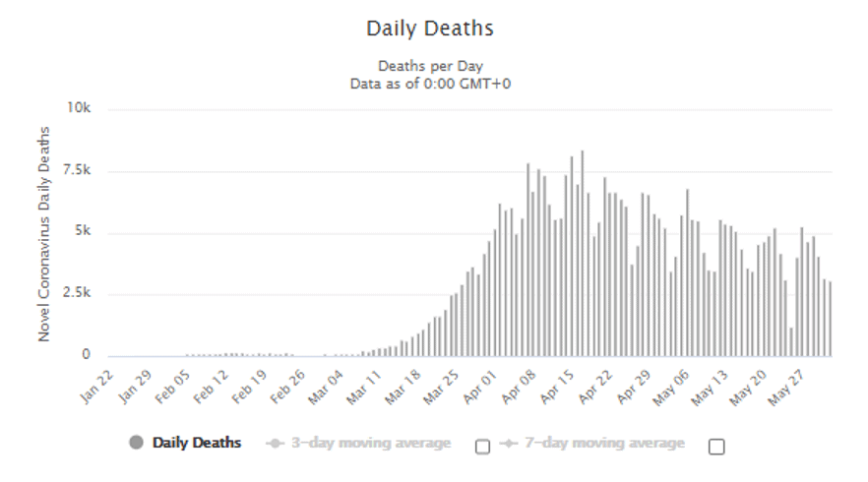Click the May 27 x-axis label
Image resolution: width=868 pixels, height=482 pixels.
click(x=786, y=388)
